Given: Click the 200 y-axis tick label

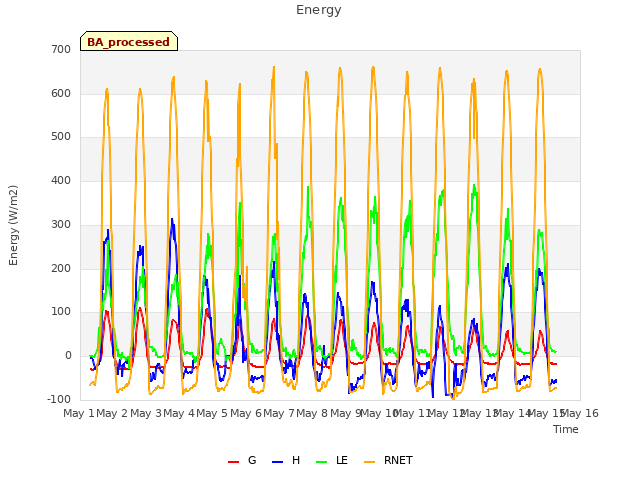Looking at the screenshot, I should click(61, 269).
